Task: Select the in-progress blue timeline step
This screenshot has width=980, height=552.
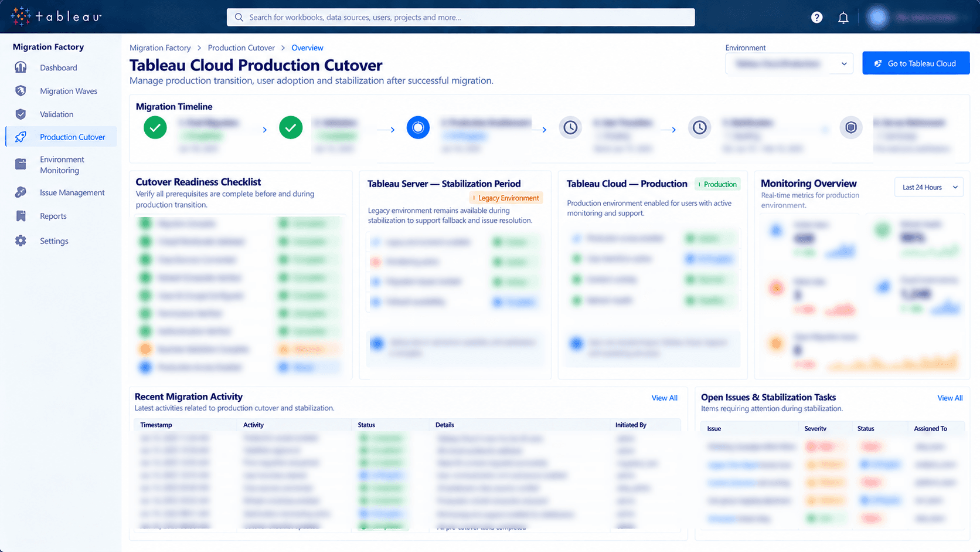Action: point(418,127)
